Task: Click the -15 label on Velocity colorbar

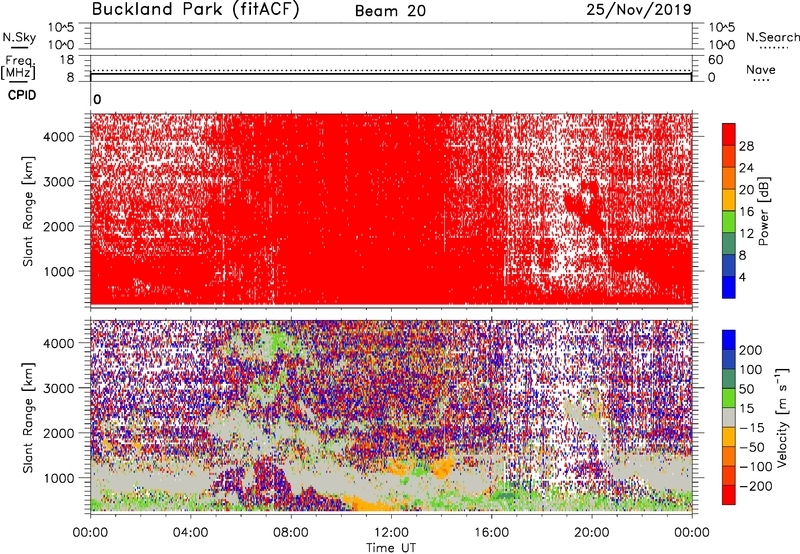Action: [x=752, y=427]
